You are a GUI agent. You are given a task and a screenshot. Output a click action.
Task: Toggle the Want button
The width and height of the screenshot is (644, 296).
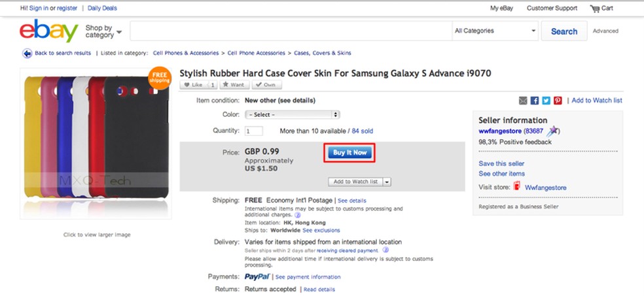[x=233, y=85]
